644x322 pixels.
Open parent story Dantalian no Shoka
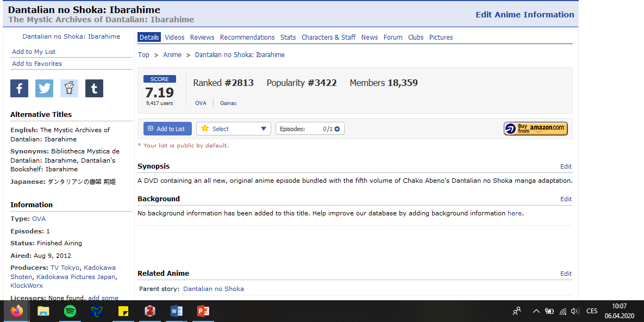tap(213, 289)
